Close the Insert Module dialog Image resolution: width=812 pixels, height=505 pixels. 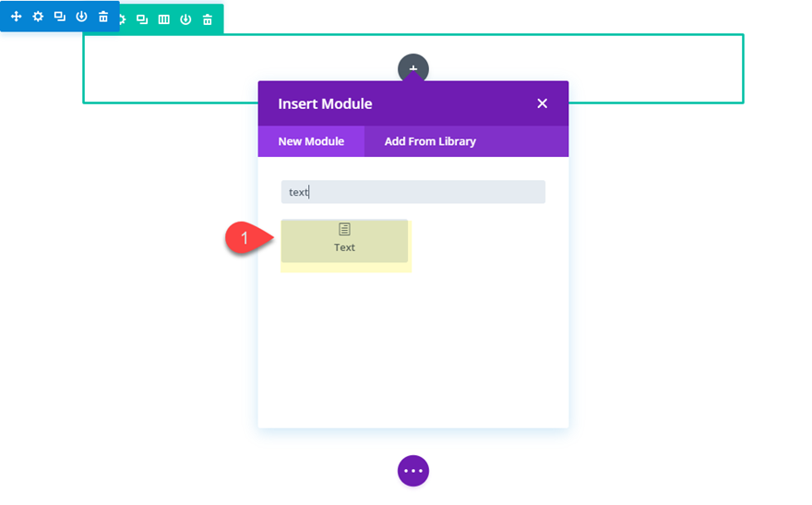(x=543, y=103)
